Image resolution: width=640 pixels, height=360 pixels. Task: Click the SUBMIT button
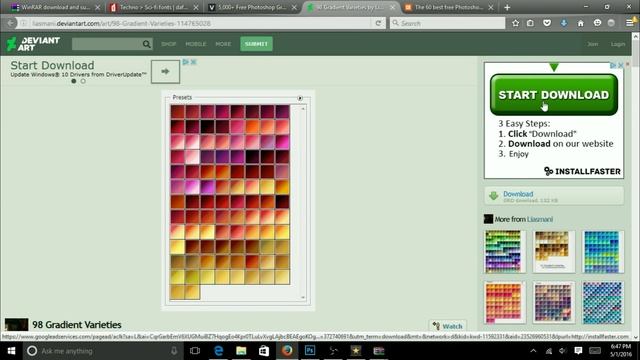click(256, 44)
